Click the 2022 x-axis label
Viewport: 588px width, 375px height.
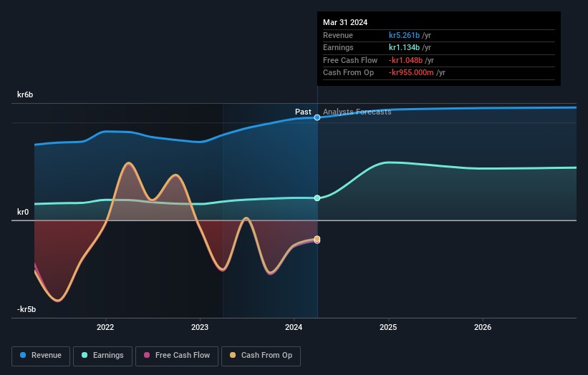(105, 327)
